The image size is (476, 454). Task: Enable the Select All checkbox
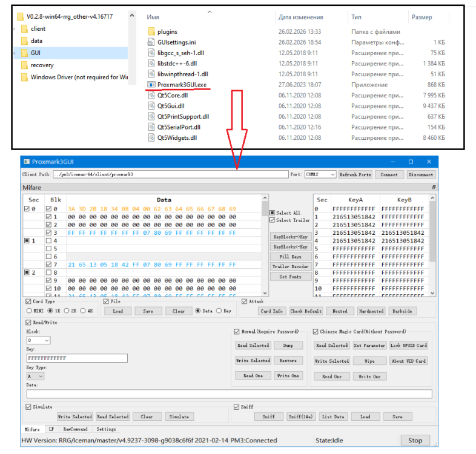[x=273, y=213]
